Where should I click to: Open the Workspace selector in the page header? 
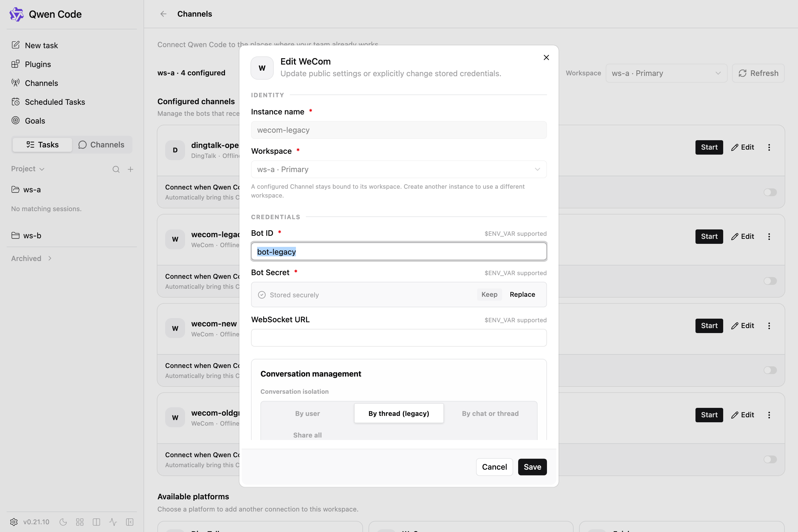click(x=666, y=73)
